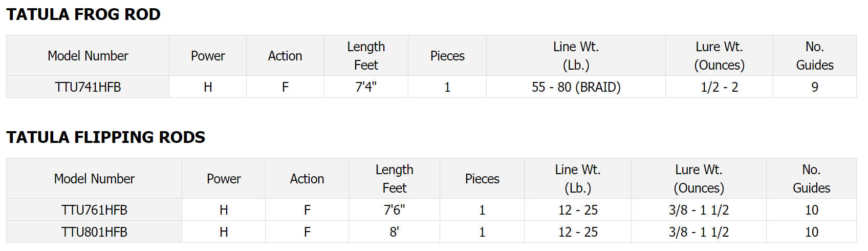Click the 9 guides cell in frog rod table
This screenshot has width=868, height=251.
point(814,87)
